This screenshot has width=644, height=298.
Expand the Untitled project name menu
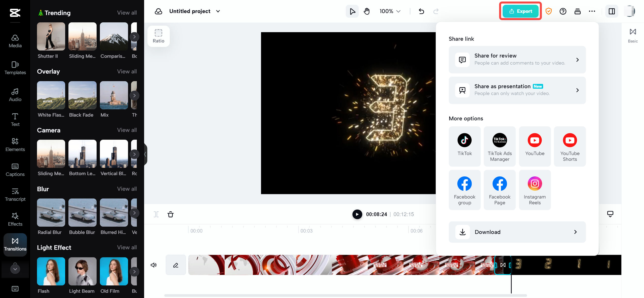[x=218, y=11]
